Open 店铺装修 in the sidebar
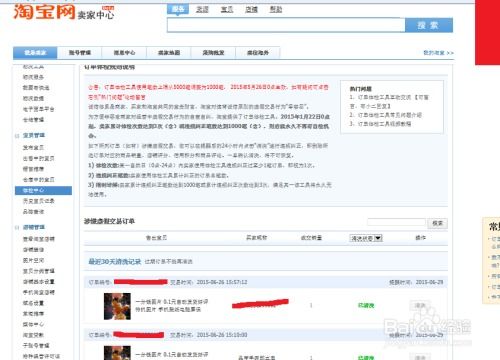Viewport: 500px width, 360px height. (33, 250)
